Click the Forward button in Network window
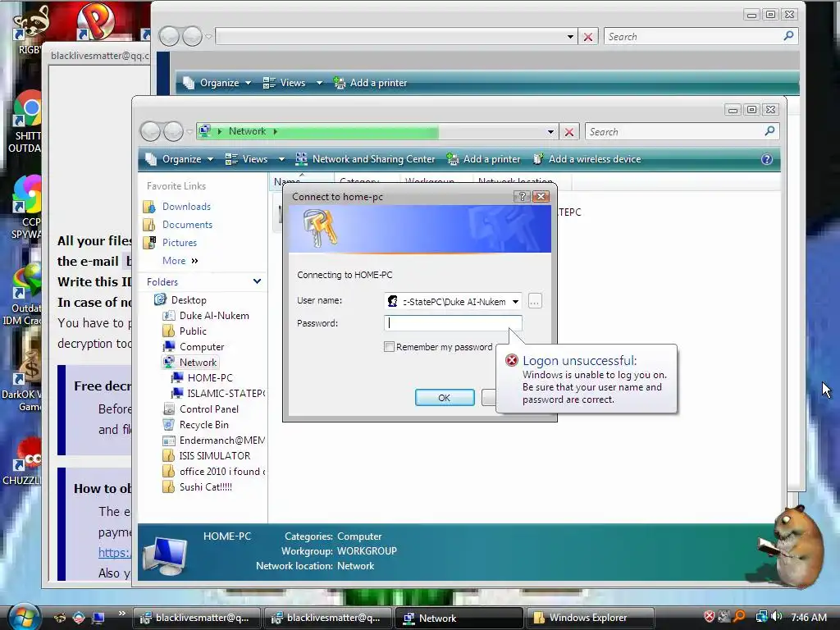This screenshot has height=630, width=840. 174,131
